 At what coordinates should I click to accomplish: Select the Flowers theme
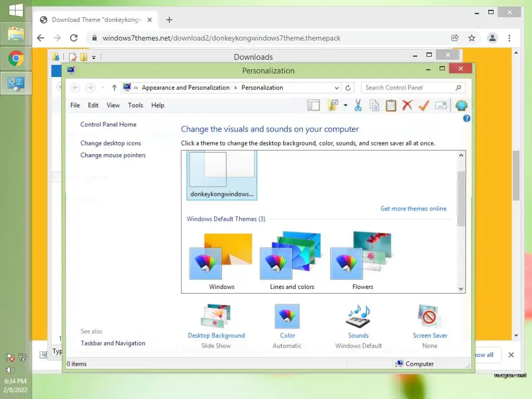(x=362, y=261)
